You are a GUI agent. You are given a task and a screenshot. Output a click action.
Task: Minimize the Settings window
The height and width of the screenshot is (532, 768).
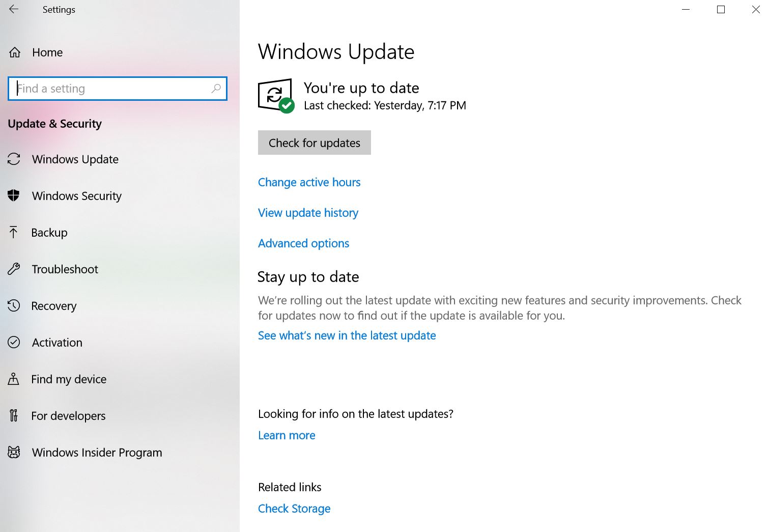click(686, 9)
